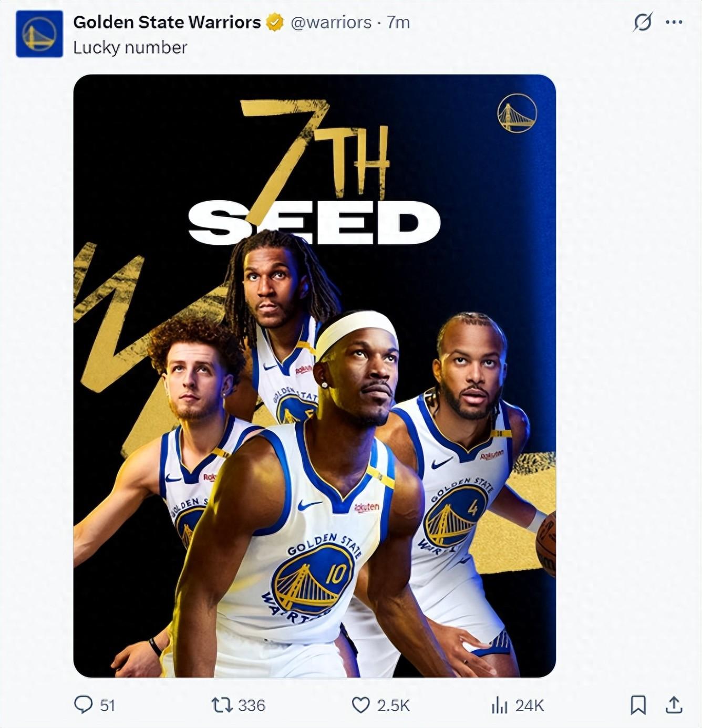
Task: Click the @warriors handle
Action: coord(331,23)
